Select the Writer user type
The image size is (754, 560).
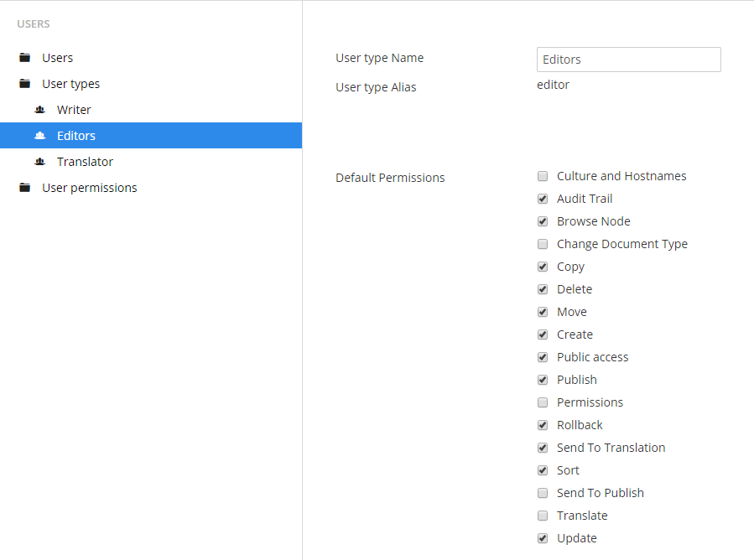click(74, 110)
